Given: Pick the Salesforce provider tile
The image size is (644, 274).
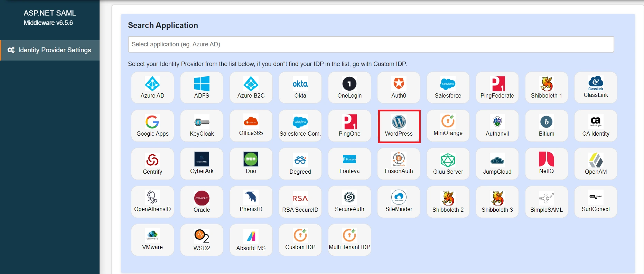Looking at the screenshot, I should (448, 88).
